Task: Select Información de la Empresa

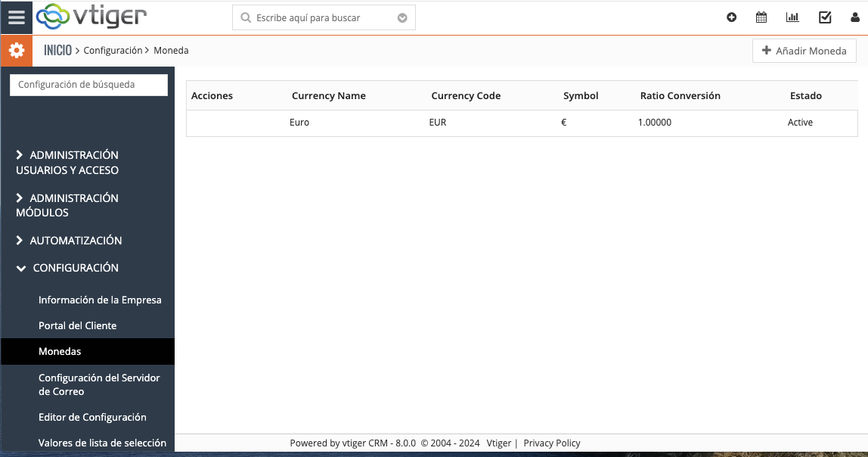Action: (x=100, y=300)
